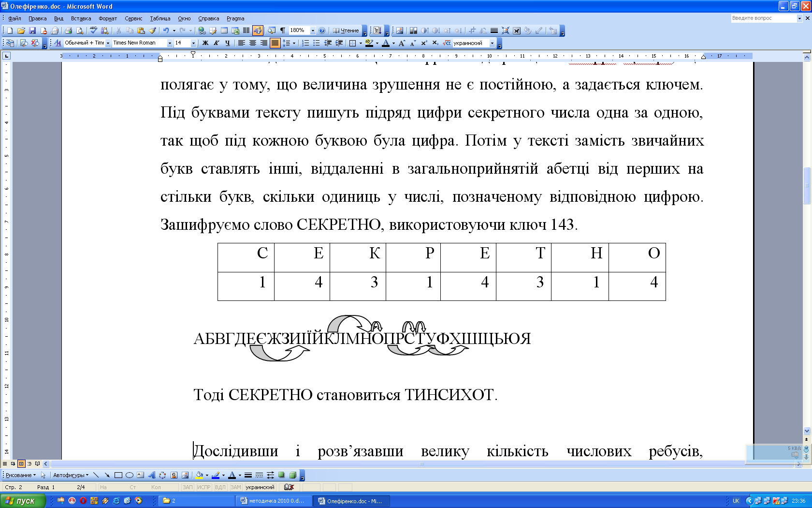This screenshot has height=508, width=812.
Task: Draw an oval shape
Action: pyautogui.click(x=129, y=475)
